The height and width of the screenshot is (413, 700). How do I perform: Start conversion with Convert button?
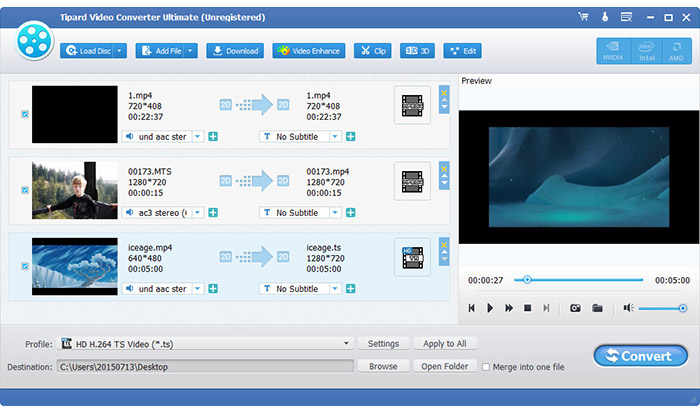point(641,356)
